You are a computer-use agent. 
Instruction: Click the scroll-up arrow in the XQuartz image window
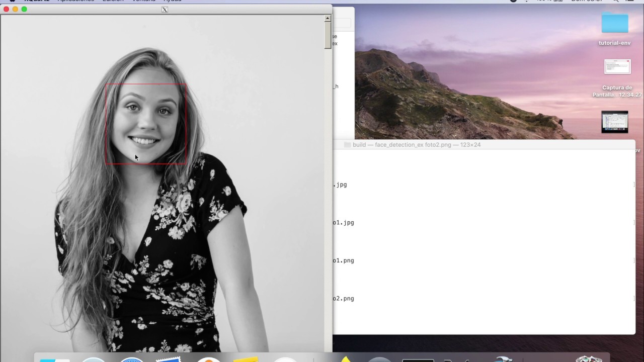point(328,18)
